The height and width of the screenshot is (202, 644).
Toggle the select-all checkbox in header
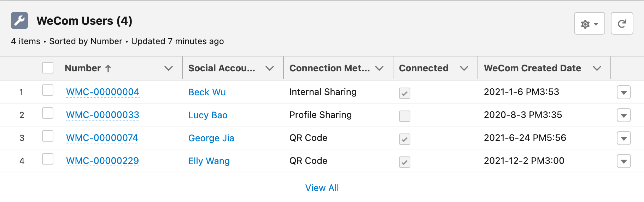48,68
